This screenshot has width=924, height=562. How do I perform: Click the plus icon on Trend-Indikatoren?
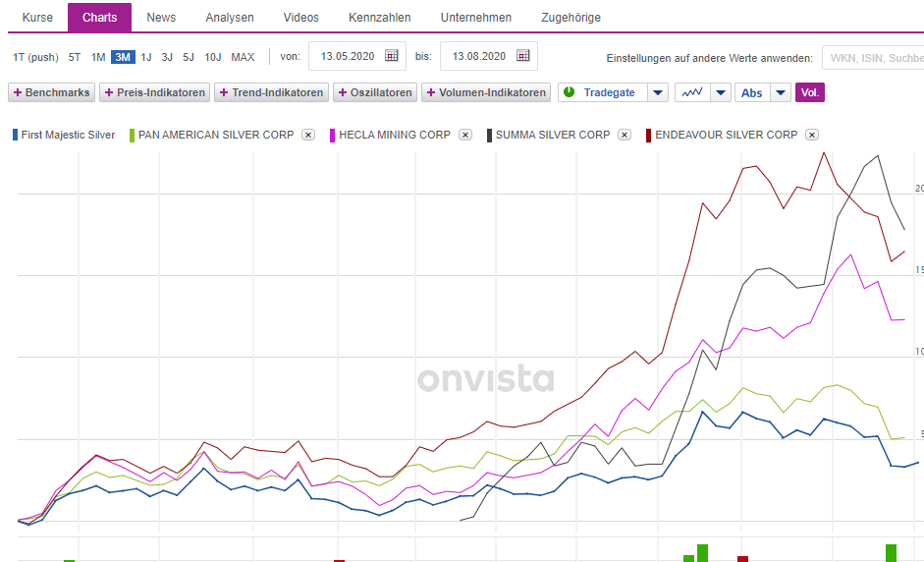pyautogui.click(x=224, y=92)
